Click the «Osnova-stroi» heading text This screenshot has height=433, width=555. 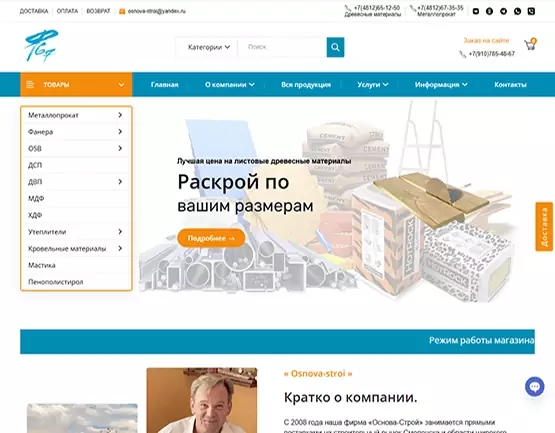[x=318, y=374]
